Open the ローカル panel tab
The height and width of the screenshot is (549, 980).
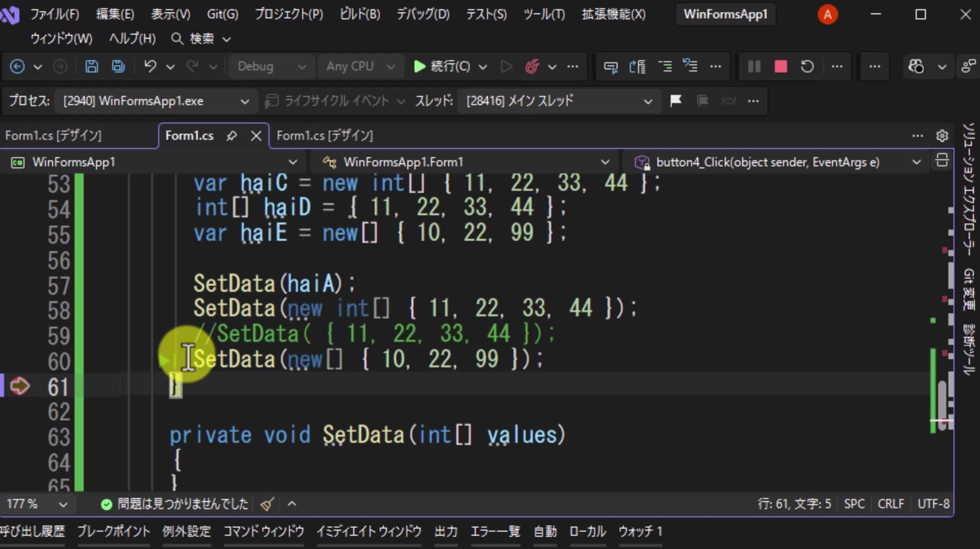tap(587, 532)
